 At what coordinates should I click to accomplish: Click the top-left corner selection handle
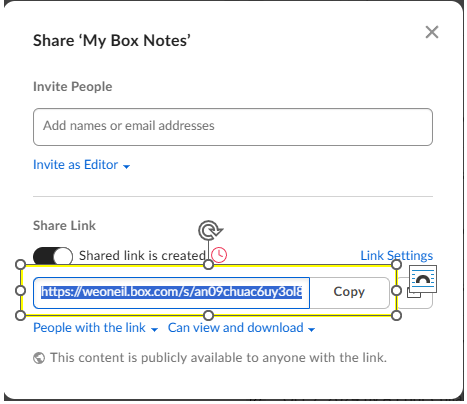pos(21,265)
